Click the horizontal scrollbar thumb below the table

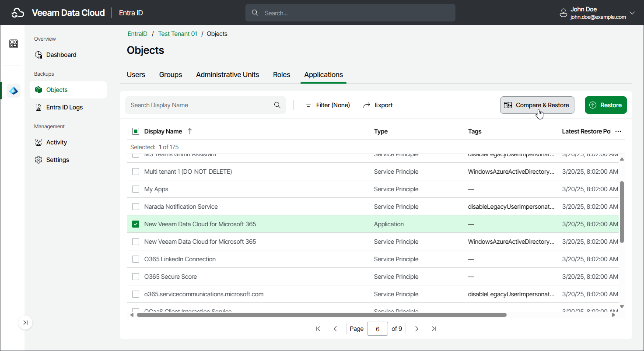pos(322,315)
